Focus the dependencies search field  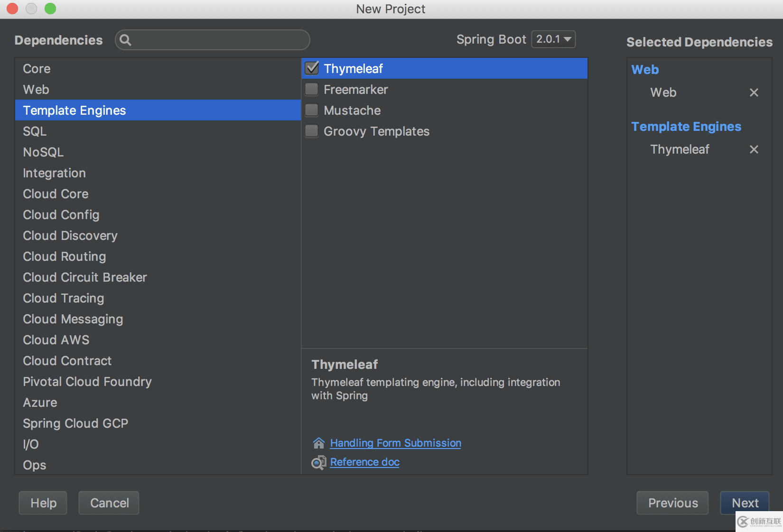pos(213,40)
